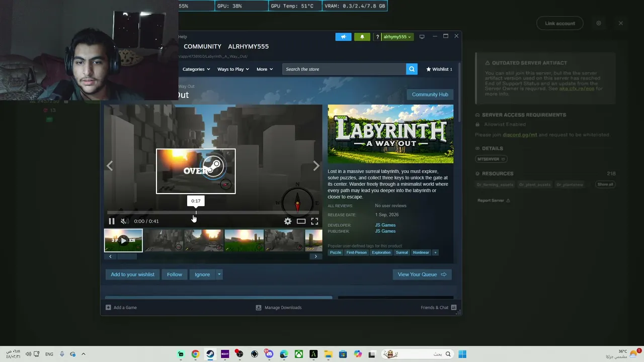Screen dimensions: 644x362
Task: Open the alrhymy555 account dropdown
Action: tap(397, 37)
